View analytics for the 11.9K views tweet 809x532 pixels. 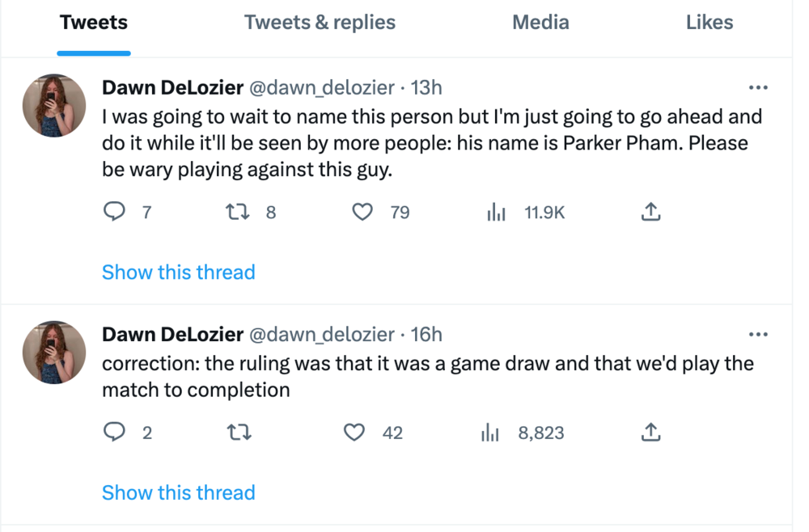pos(496,213)
